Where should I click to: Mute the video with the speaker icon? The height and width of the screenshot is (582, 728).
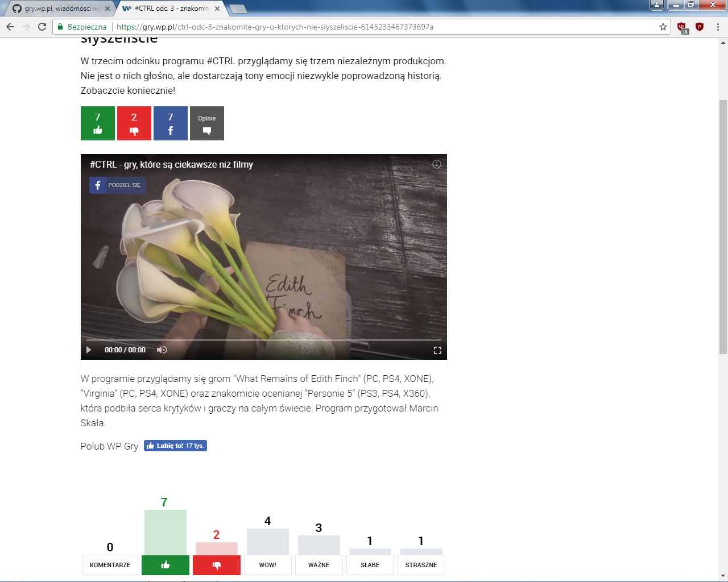click(161, 350)
